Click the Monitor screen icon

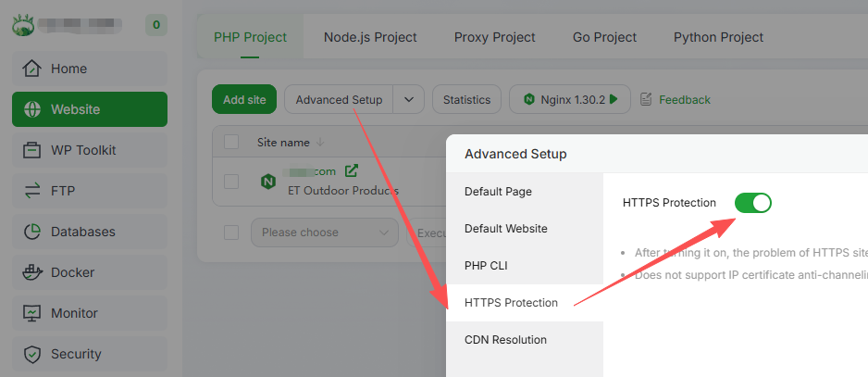click(x=32, y=313)
